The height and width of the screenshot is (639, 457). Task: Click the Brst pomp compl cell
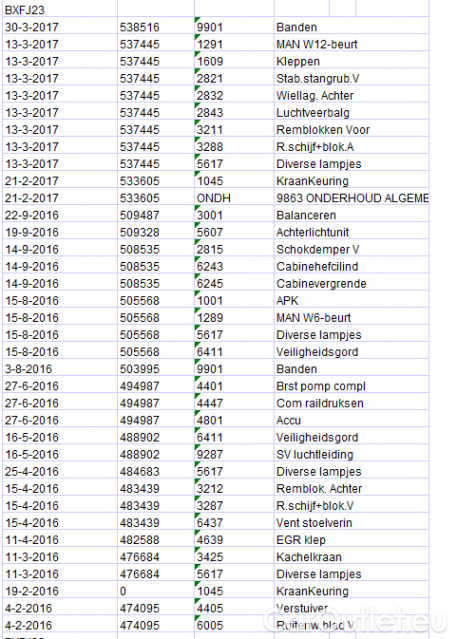coord(352,386)
